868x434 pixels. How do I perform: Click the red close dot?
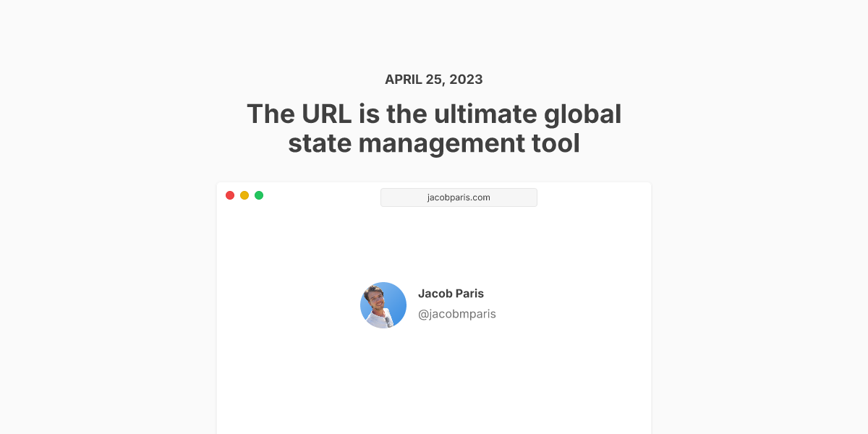pyautogui.click(x=230, y=195)
